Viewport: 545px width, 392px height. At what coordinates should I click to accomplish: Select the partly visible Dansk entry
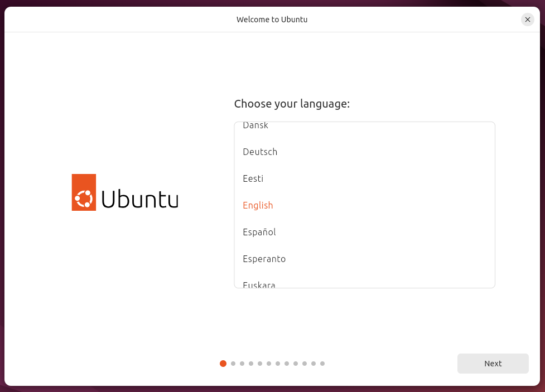(365, 130)
